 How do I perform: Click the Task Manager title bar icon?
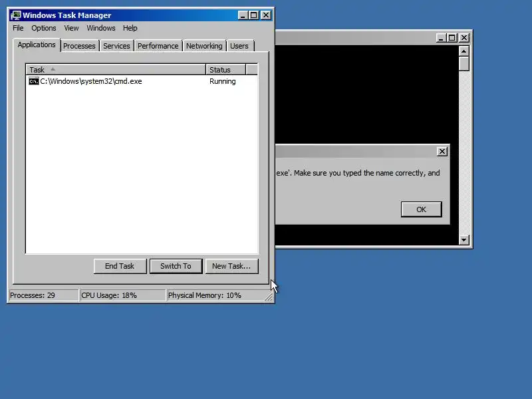pos(15,15)
